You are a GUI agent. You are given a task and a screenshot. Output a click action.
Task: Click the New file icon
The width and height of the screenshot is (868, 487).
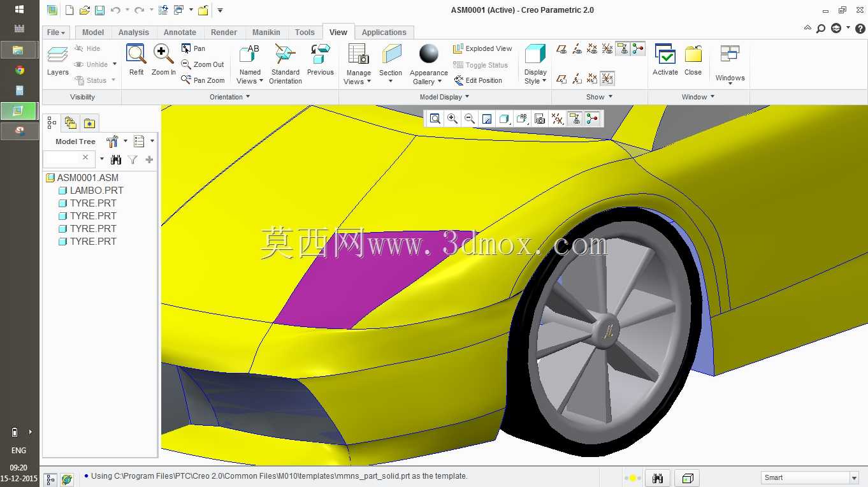69,10
